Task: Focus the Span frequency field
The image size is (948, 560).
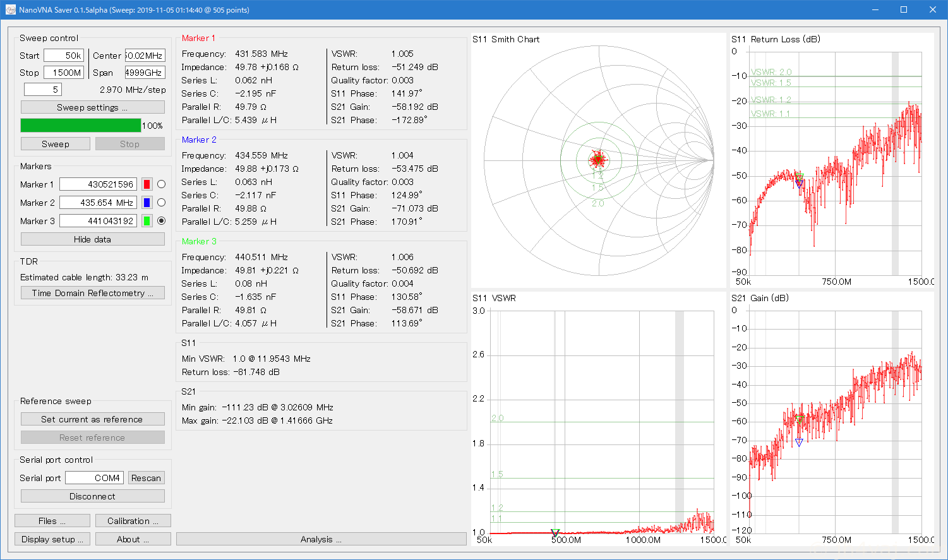Action: coord(145,73)
